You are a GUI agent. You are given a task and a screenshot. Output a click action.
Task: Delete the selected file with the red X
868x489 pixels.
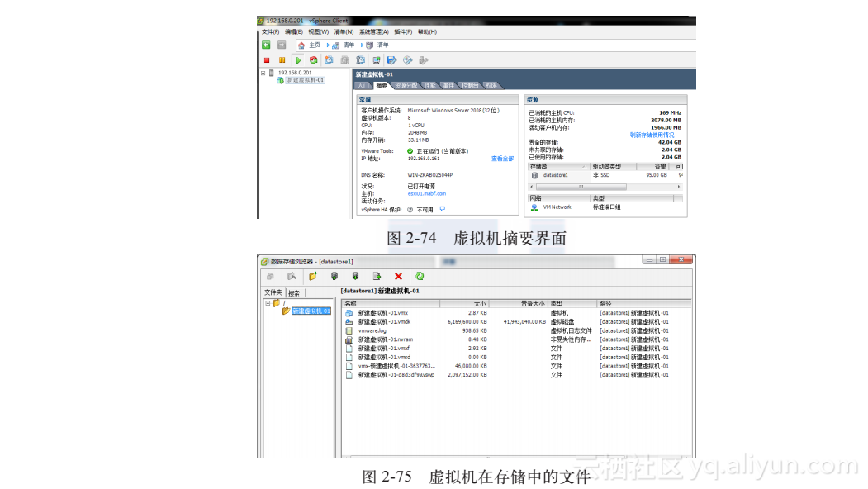[397, 276]
